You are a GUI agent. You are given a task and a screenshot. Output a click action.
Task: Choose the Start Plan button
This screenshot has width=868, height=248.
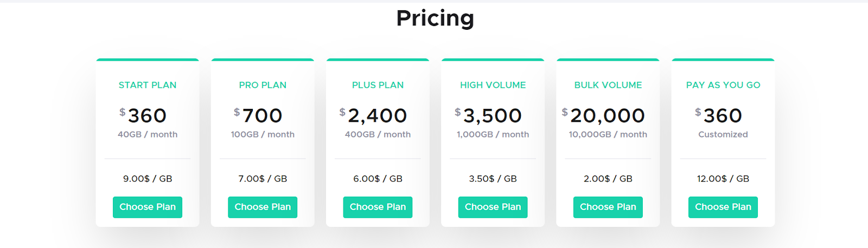pos(147,207)
